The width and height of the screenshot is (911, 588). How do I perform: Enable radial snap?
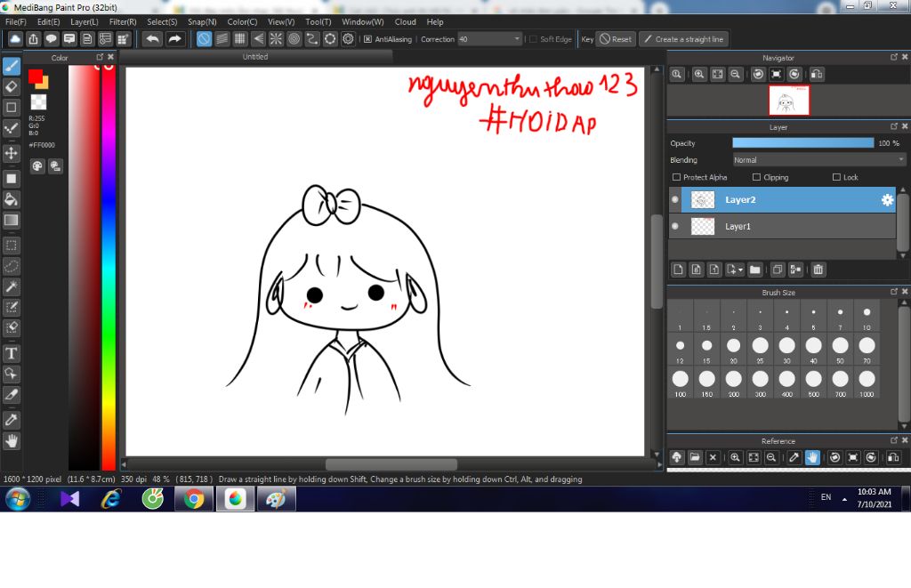click(276, 39)
